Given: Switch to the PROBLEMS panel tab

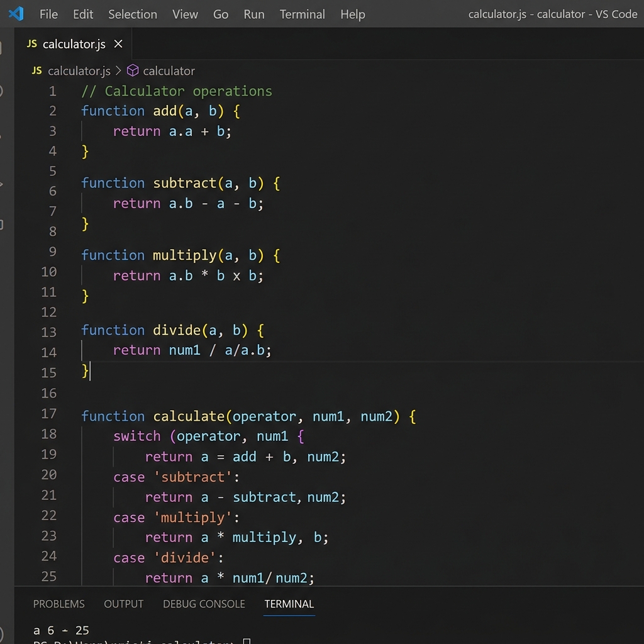Looking at the screenshot, I should (58, 604).
